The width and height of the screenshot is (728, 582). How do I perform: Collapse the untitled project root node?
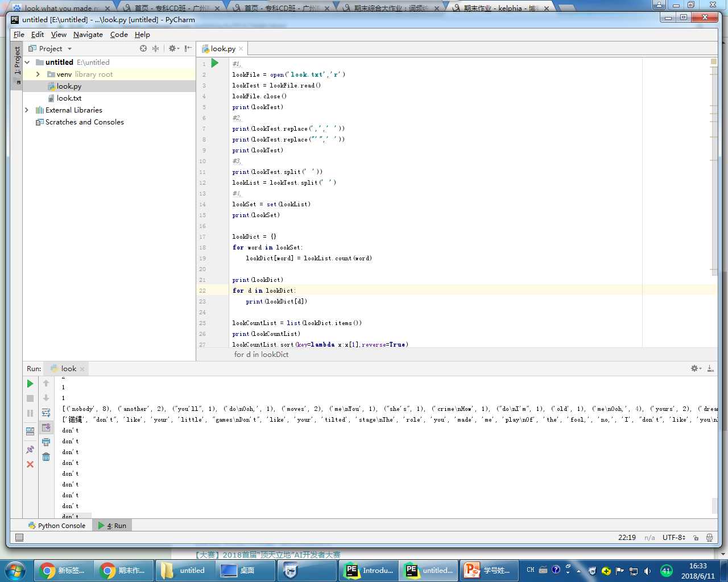pos(27,63)
